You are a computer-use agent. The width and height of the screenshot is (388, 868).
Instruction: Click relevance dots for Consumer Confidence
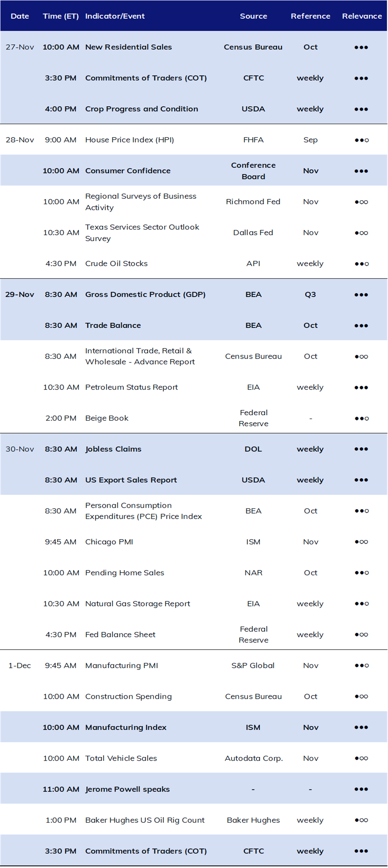[361, 171]
